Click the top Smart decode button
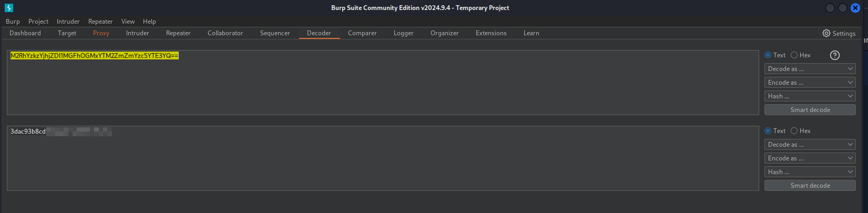The image size is (868, 213). pyautogui.click(x=810, y=110)
